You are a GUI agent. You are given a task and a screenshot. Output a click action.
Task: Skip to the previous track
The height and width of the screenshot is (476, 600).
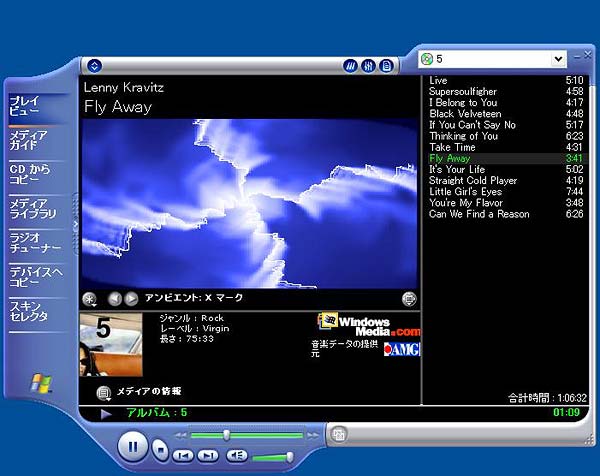[183, 455]
